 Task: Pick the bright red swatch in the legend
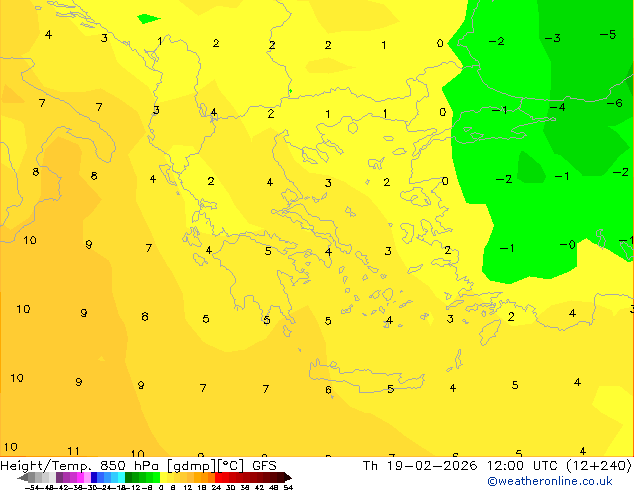click(218, 478)
